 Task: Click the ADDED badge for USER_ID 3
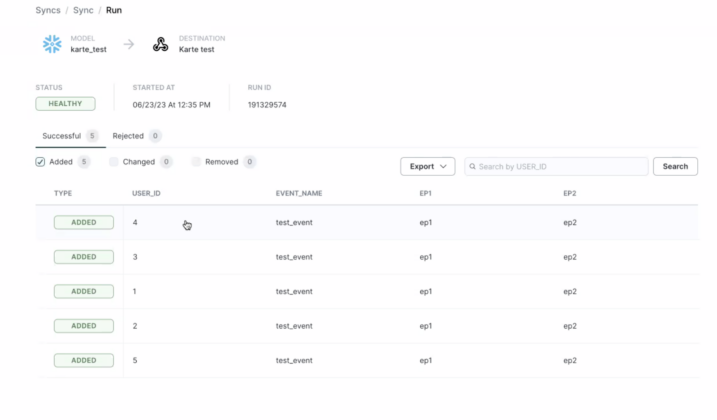(83, 257)
